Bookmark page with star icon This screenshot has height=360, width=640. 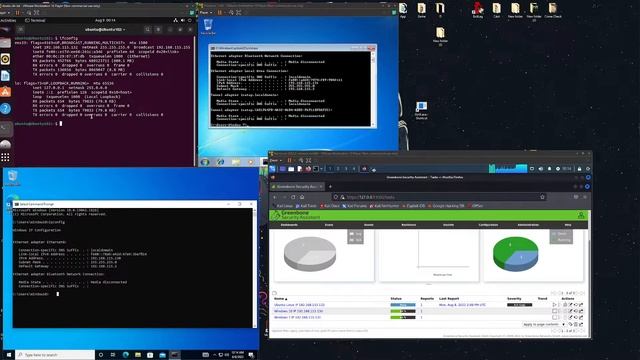[x=542, y=197]
